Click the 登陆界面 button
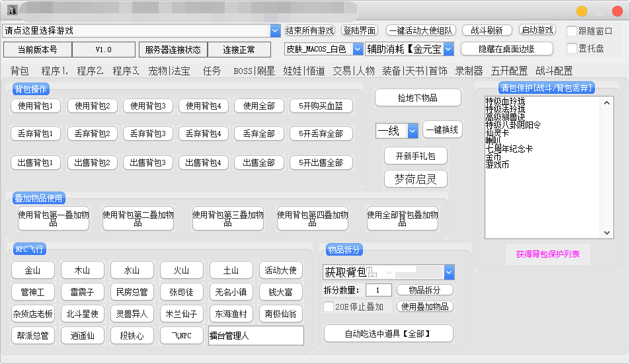The image size is (630, 364). tap(360, 30)
